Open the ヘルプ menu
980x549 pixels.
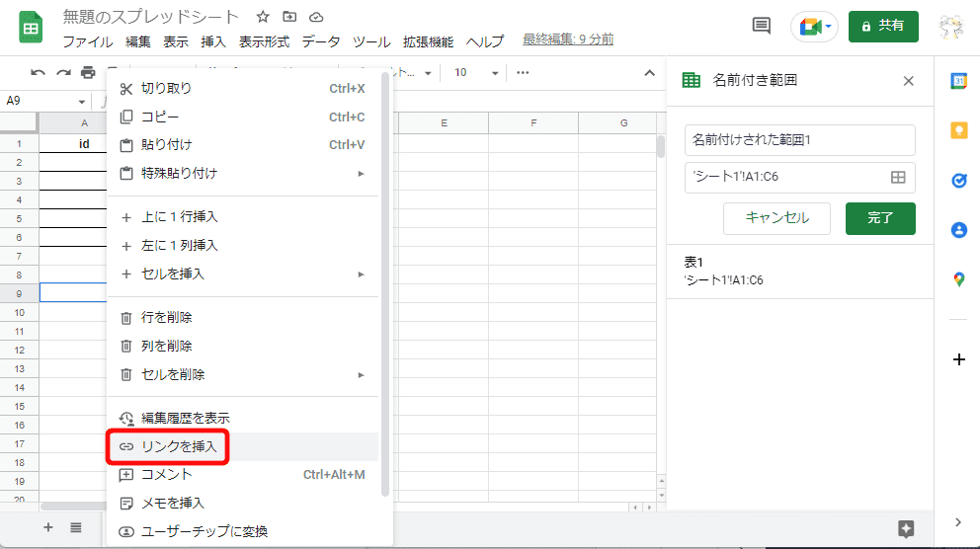(x=485, y=41)
